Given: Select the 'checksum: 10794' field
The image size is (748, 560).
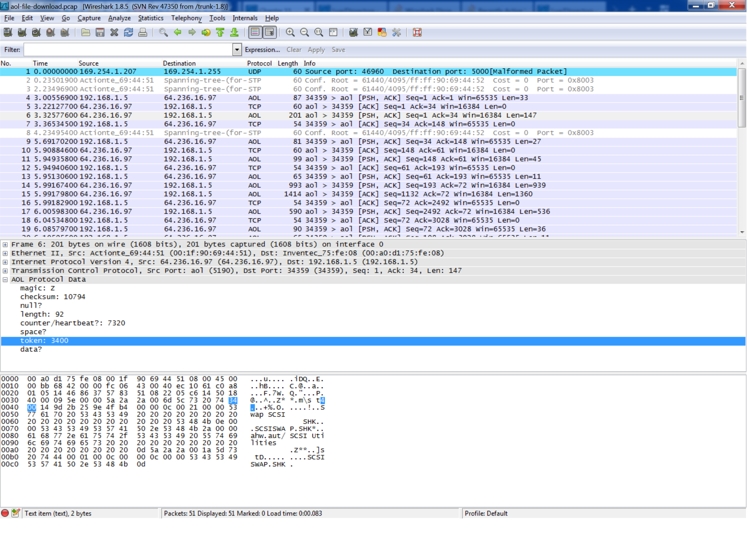Looking at the screenshot, I should (52, 297).
